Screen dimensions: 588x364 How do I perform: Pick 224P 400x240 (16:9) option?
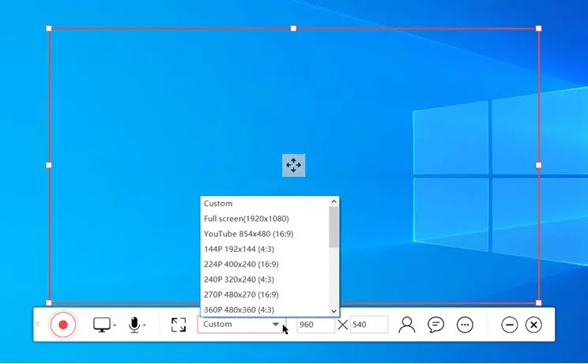pos(265,264)
